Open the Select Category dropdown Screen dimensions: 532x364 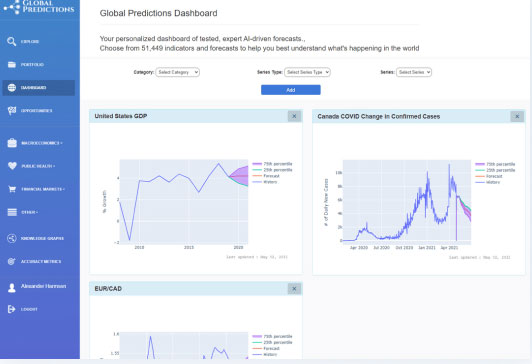click(x=177, y=72)
